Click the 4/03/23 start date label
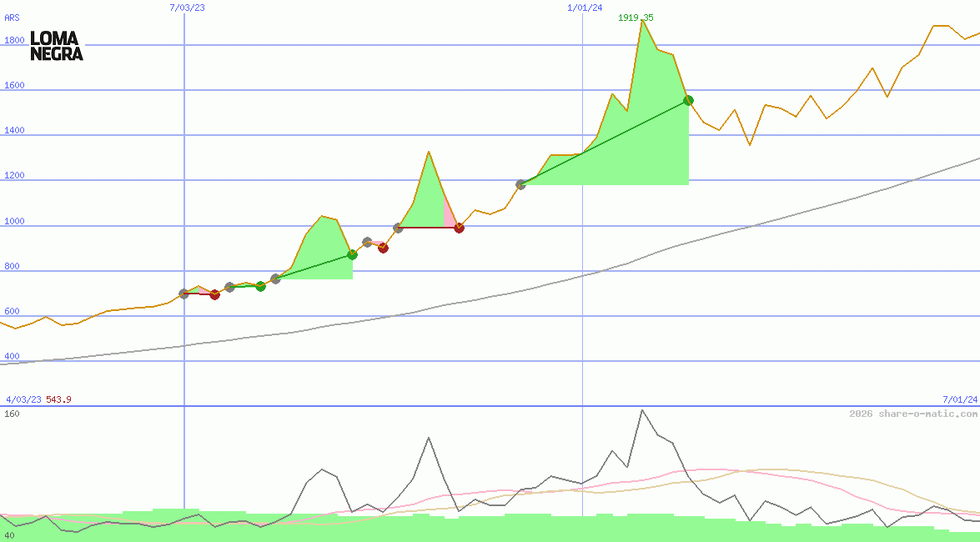The width and height of the screenshot is (980, 542). [23, 399]
